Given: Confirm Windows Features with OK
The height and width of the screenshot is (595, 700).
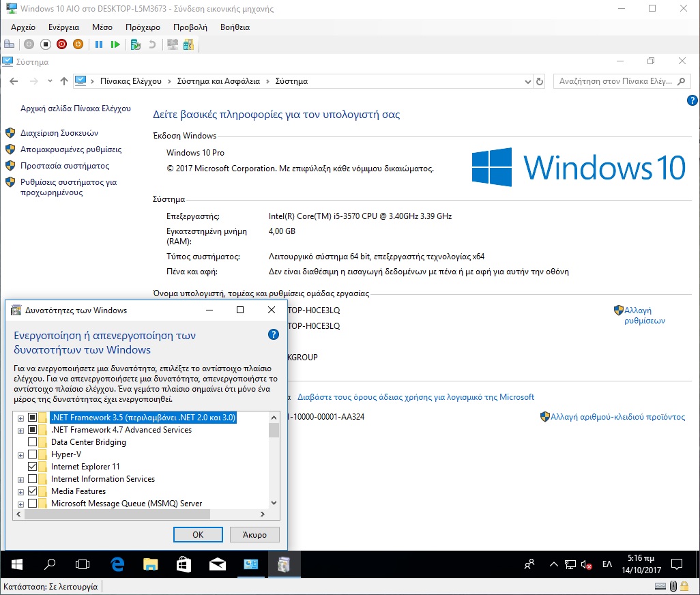Looking at the screenshot, I should pyautogui.click(x=198, y=535).
